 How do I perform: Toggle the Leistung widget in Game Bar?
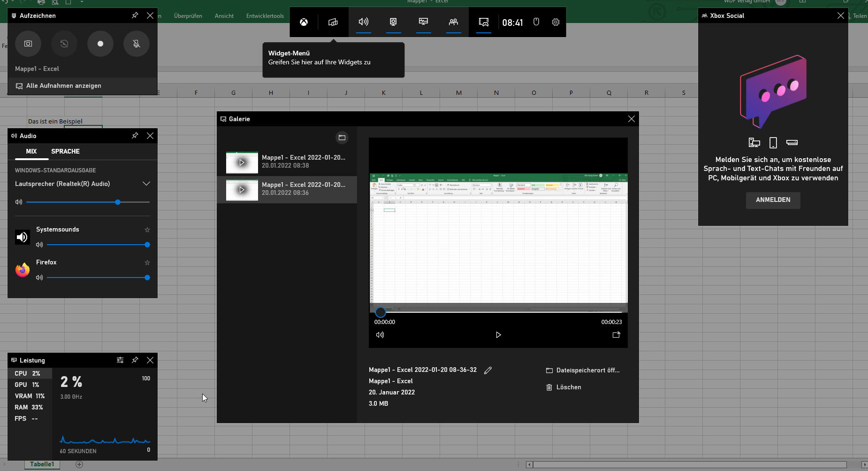click(x=424, y=22)
